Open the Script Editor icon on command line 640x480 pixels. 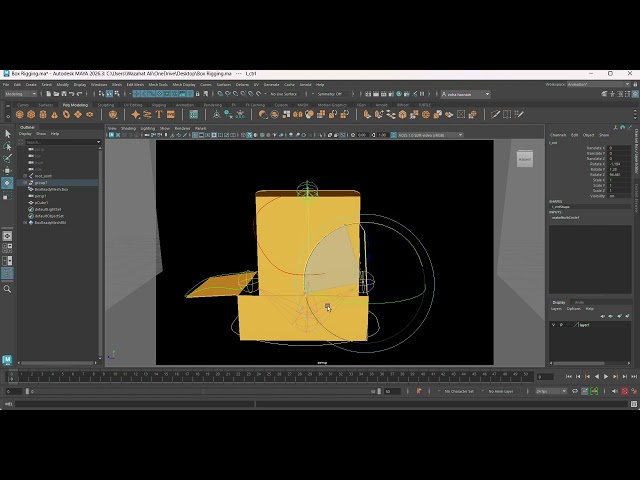[x=634, y=404]
